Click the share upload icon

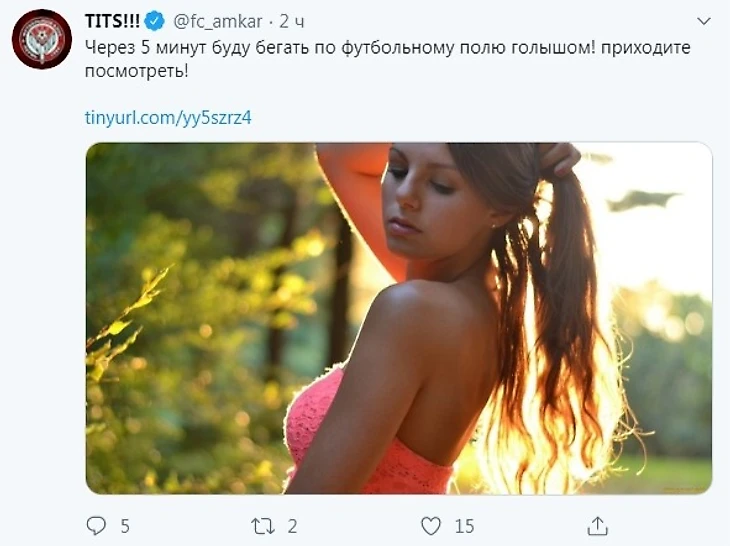[597, 525]
